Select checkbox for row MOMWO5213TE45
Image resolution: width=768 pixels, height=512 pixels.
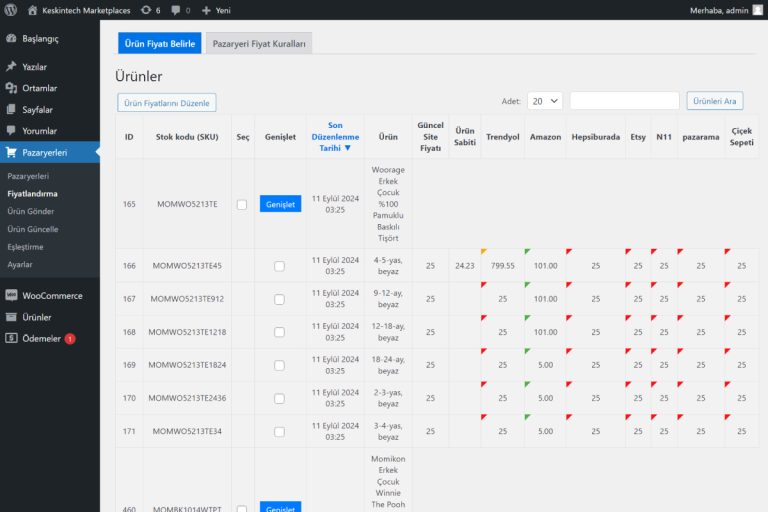point(279,266)
